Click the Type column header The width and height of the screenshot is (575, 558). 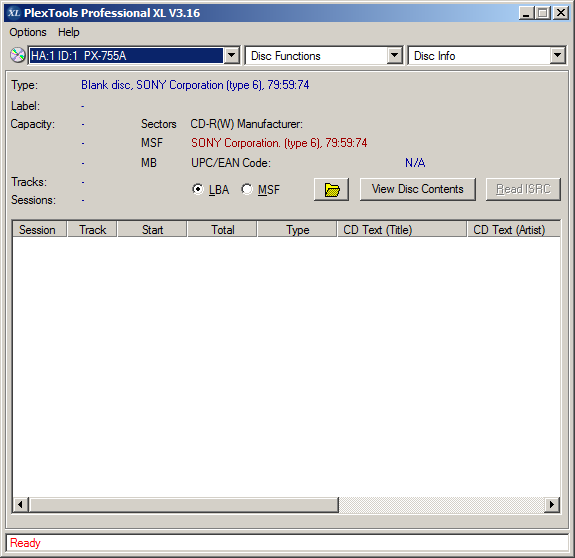(297, 230)
